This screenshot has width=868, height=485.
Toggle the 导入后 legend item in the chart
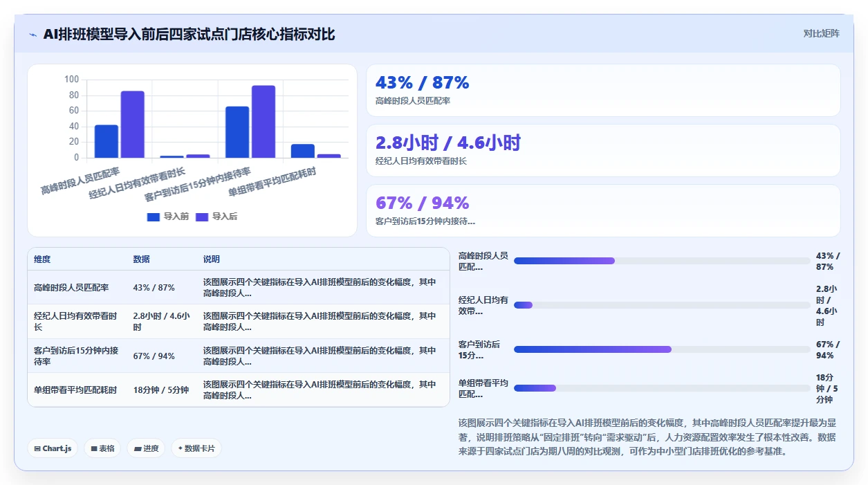216,217
